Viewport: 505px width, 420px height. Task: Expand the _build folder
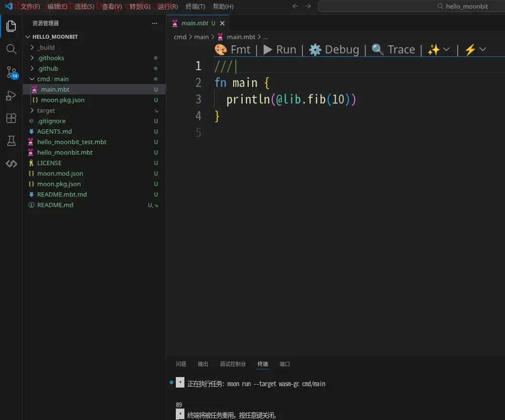(46, 47)
